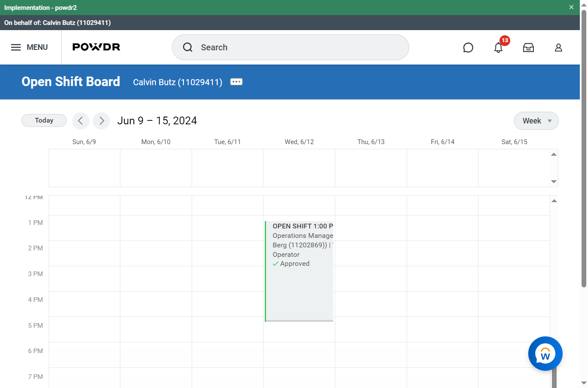Select the Wed, 6/12 column header

(x=299, y=142)
